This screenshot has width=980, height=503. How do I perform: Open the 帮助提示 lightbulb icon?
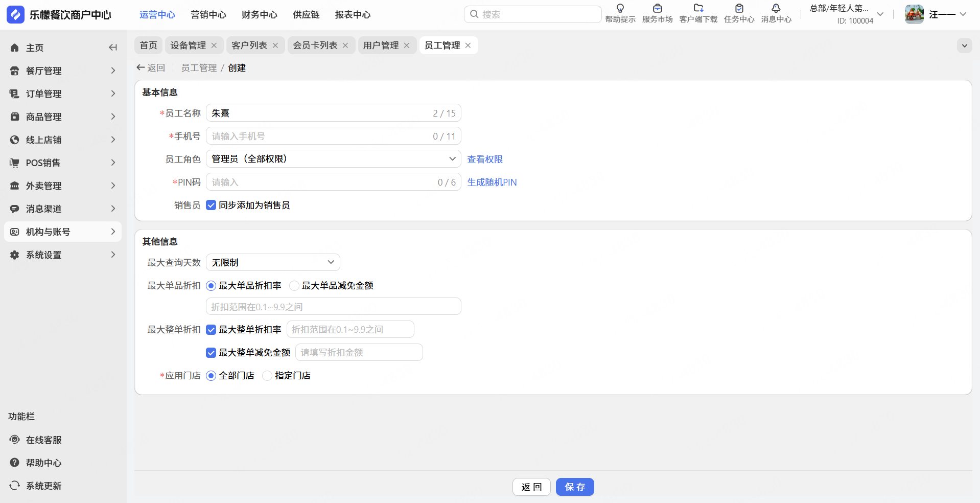click(x=620, y=9)
